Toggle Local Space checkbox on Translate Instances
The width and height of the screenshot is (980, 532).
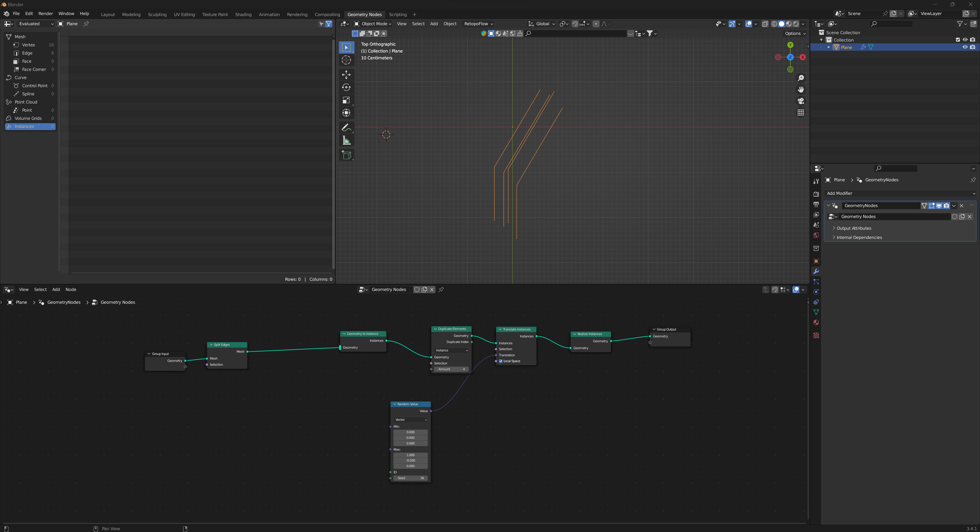click(501, 361)
